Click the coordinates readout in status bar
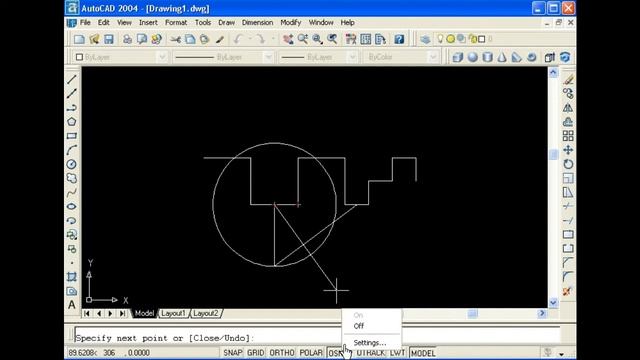 click(x=109, y=353)
